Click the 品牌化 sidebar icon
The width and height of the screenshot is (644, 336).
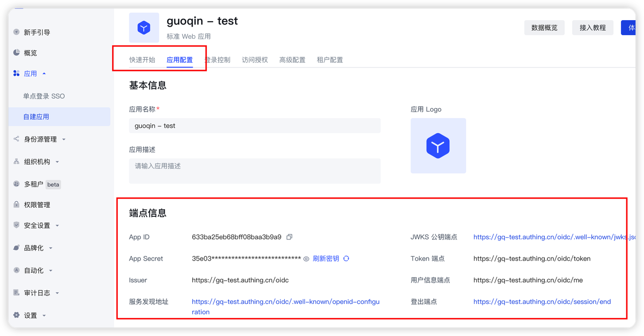coord(17,247)
